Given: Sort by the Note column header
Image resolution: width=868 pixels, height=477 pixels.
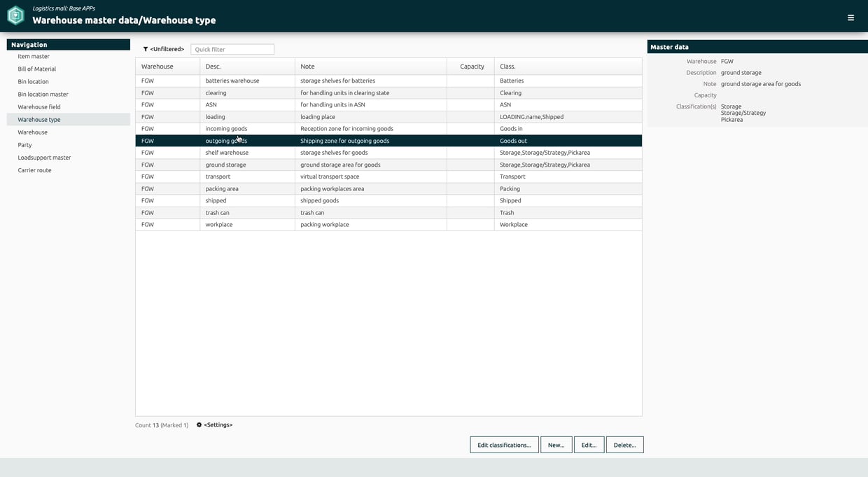Looking at the screenshot, I should click(371, 67).
